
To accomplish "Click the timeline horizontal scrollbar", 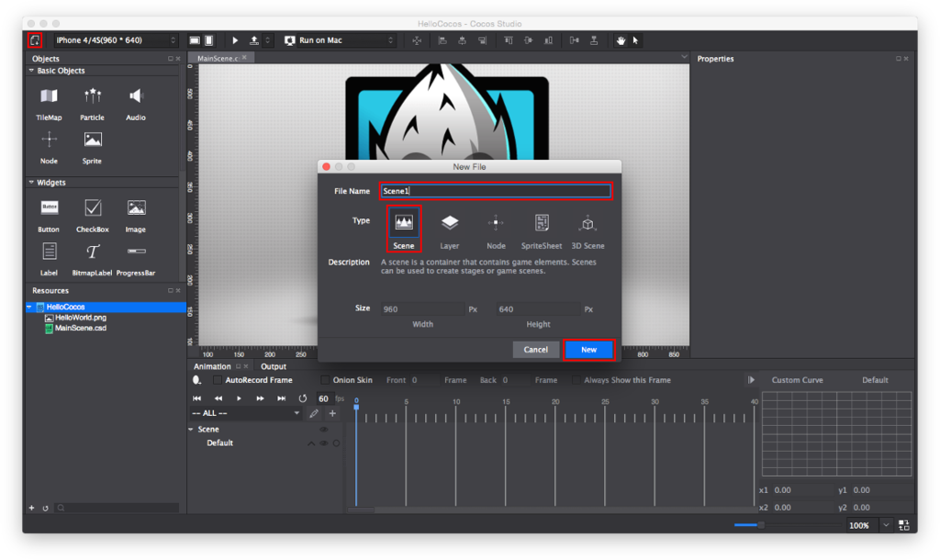I will [x=362, y=510].
